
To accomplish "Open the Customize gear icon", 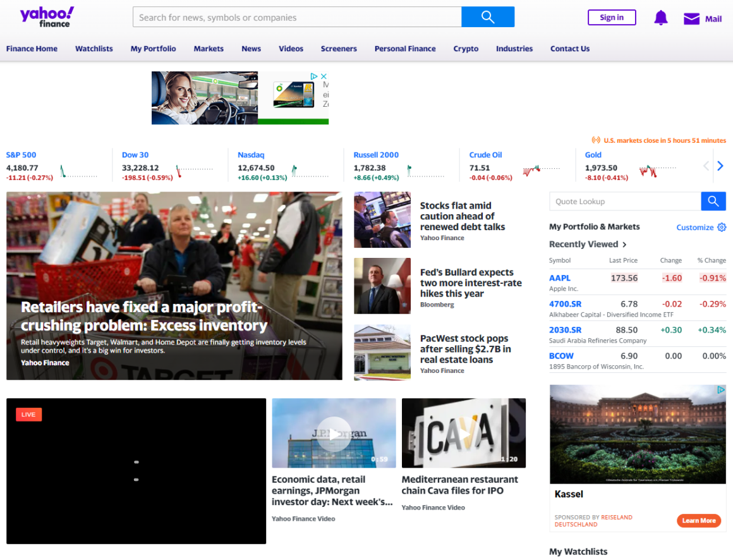I will 722,228.
